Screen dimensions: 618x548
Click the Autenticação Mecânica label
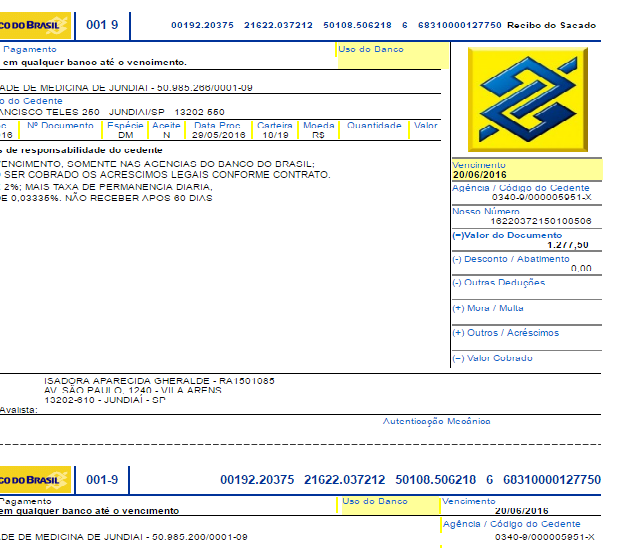click(437, 421)
